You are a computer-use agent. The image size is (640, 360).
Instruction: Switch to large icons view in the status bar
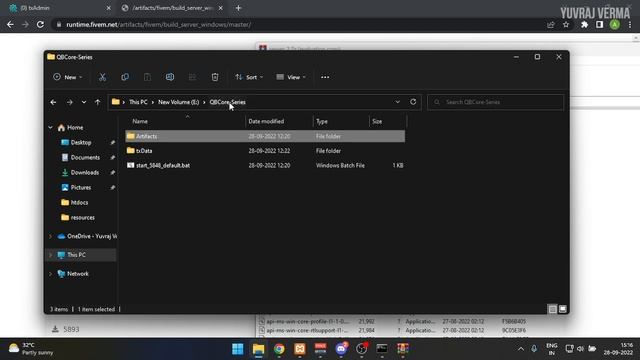click(562, 309)
